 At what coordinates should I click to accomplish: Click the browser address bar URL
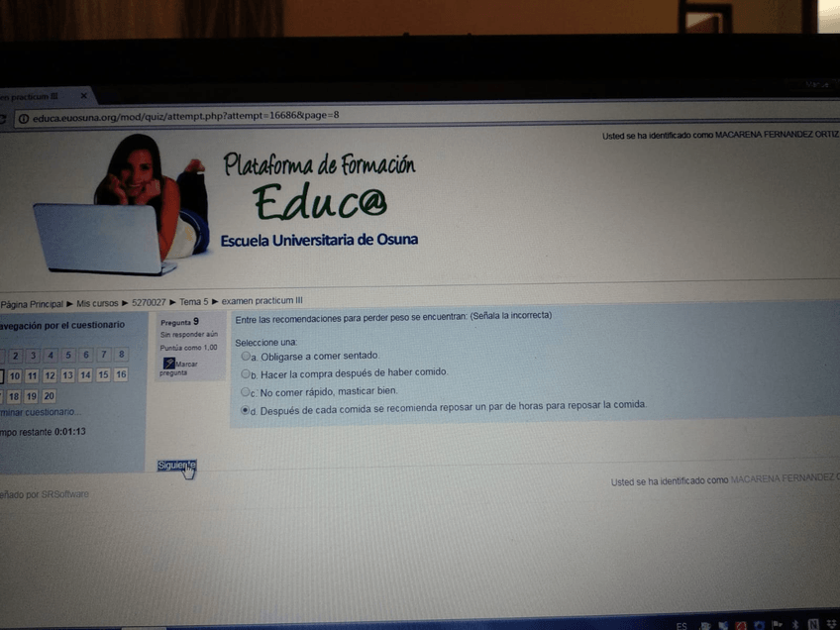click(x=185, y=116)
